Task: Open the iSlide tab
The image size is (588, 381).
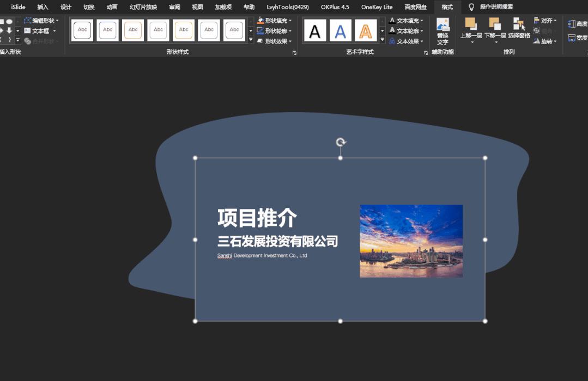Action: click(17, 7)
